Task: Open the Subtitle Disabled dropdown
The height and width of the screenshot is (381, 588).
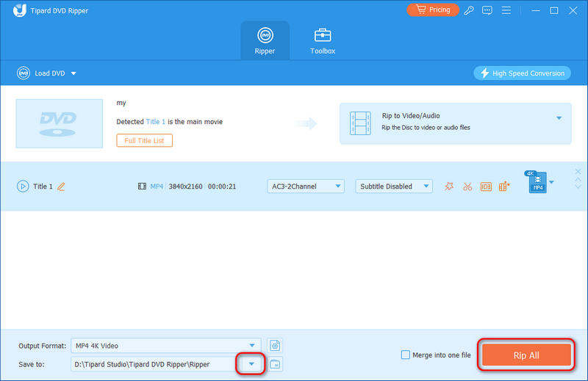Action: tap(394, 186)
